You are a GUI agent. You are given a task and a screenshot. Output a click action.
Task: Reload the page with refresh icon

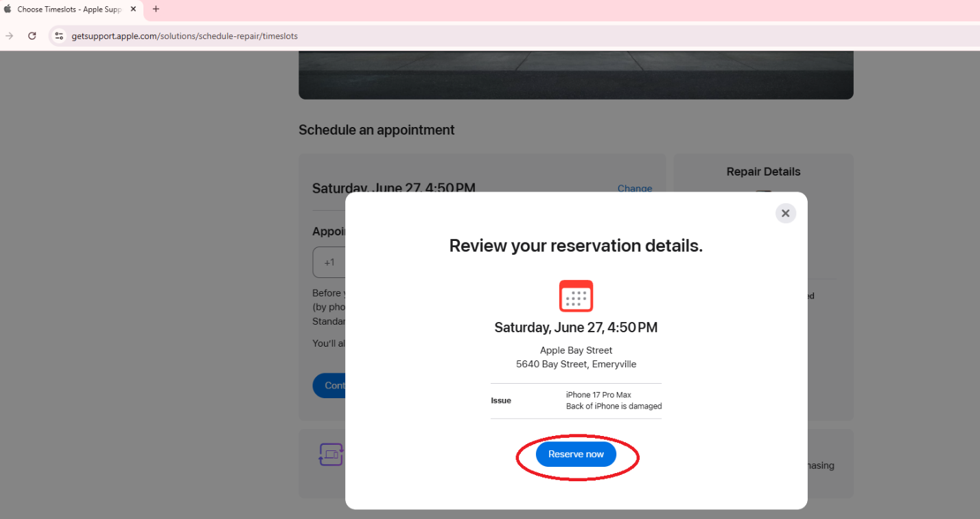point(32,36)
